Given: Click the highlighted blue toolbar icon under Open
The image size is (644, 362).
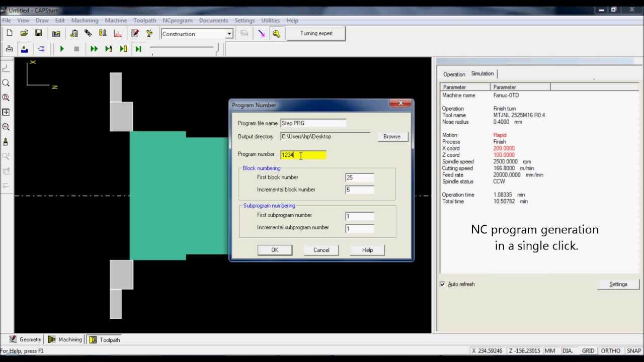Looking at the screenshot, I should (24, 49).
